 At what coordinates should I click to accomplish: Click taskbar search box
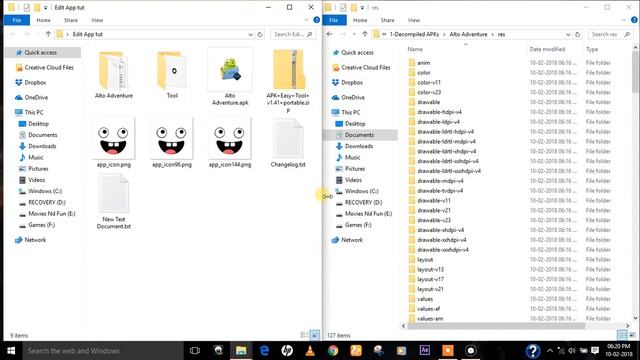(103, 351)
